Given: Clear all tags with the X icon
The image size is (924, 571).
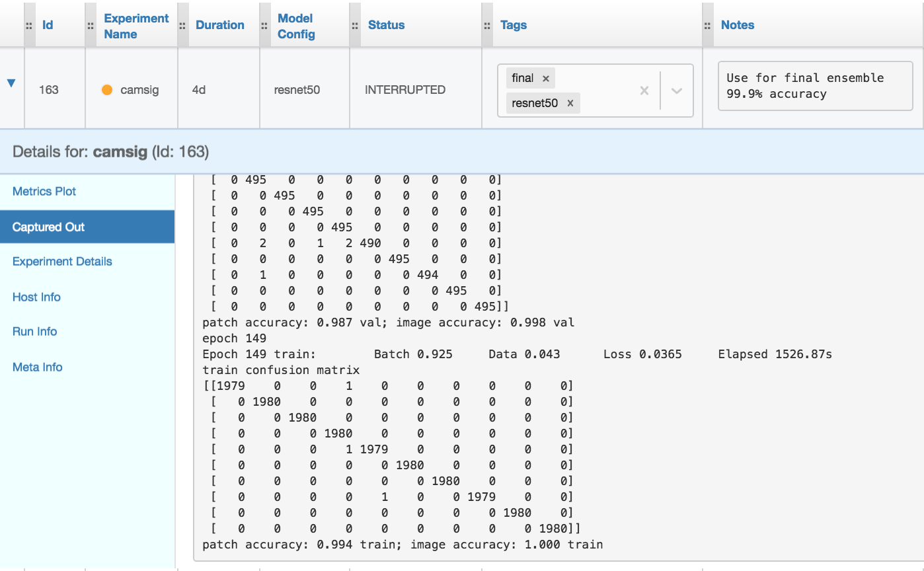Looking at the screenshot, I should (644, 91).
